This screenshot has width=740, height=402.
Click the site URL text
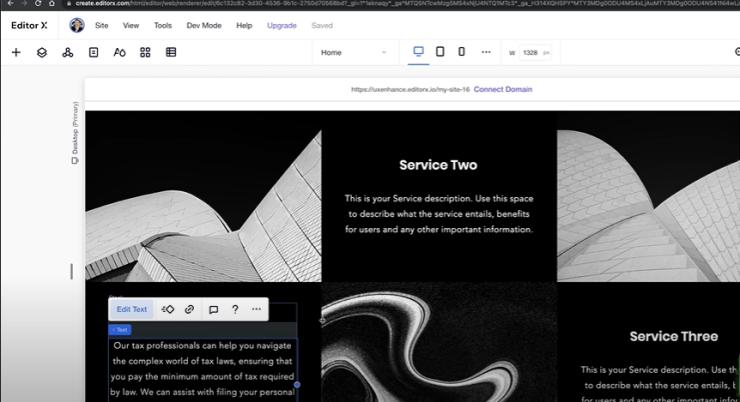[x=410, y=89]
